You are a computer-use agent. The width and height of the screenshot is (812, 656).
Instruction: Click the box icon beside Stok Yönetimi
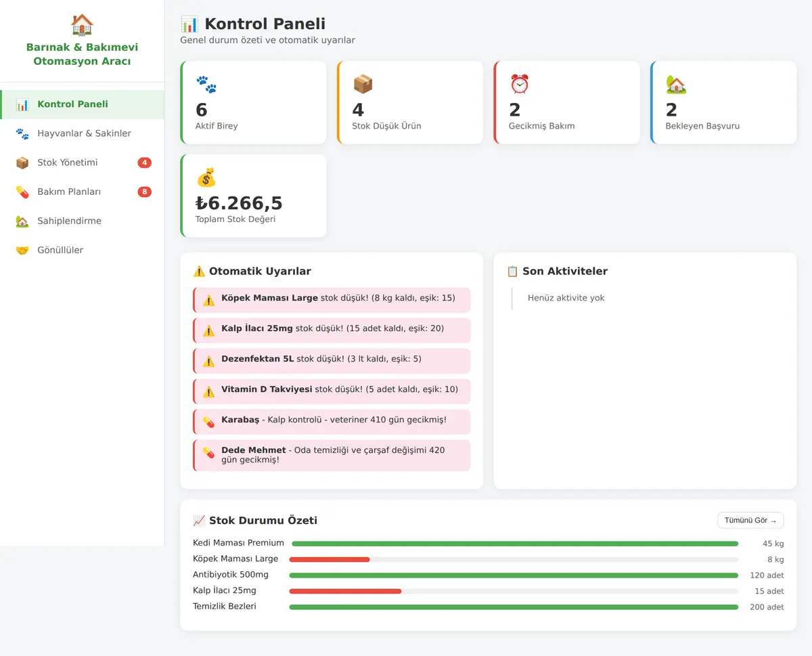coord(22,162)
